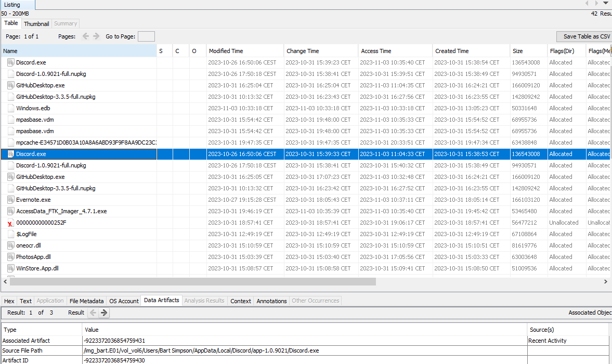Sort table by the Name column header
The width and height of the screenshot is (612, 364).
point(78,51)
